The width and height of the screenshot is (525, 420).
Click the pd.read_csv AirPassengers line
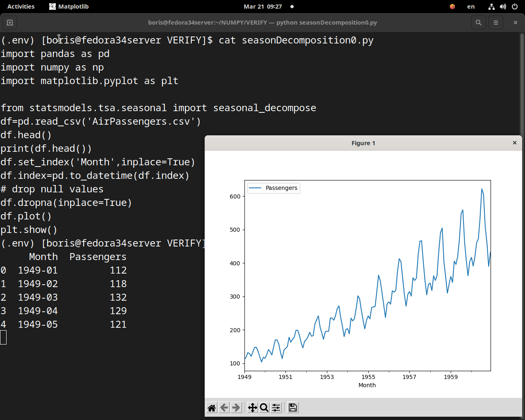click(101, 121)
